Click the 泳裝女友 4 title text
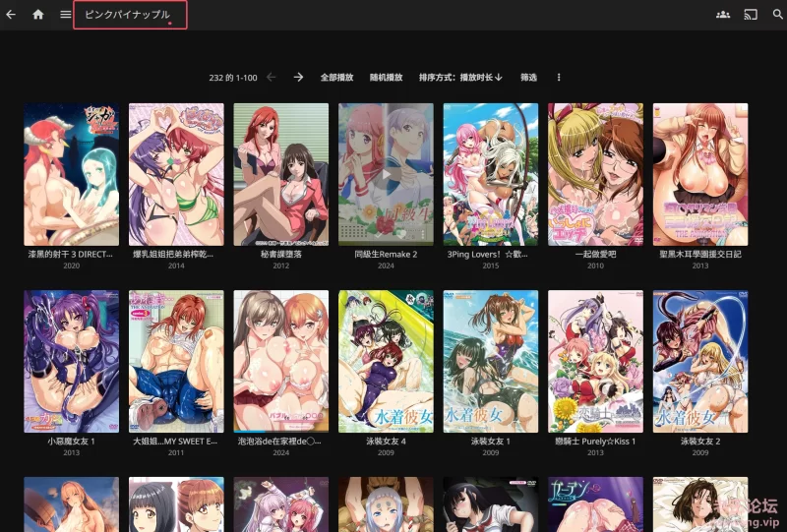Image resolution: width=787 pixels, height=532 pixels. (386, 442)
